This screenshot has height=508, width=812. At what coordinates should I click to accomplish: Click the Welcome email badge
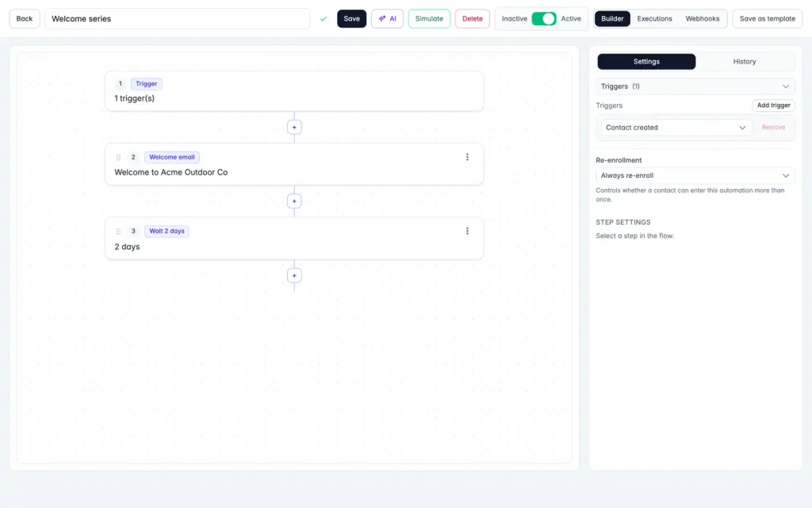172,157
